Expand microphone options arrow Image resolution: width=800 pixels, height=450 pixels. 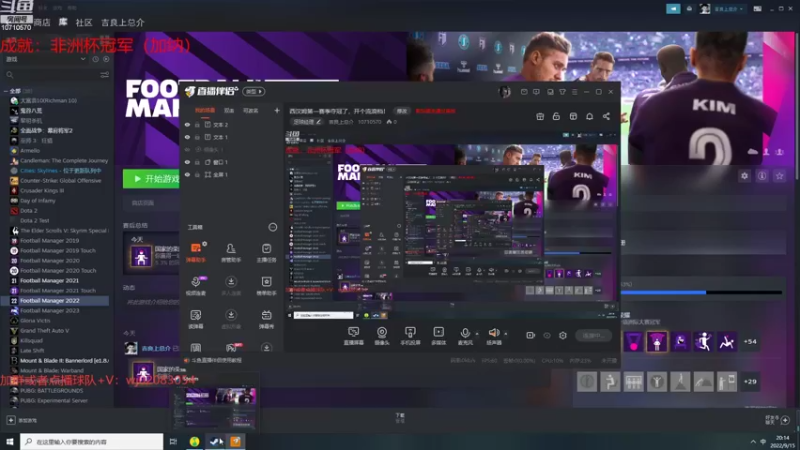[478, 334]
